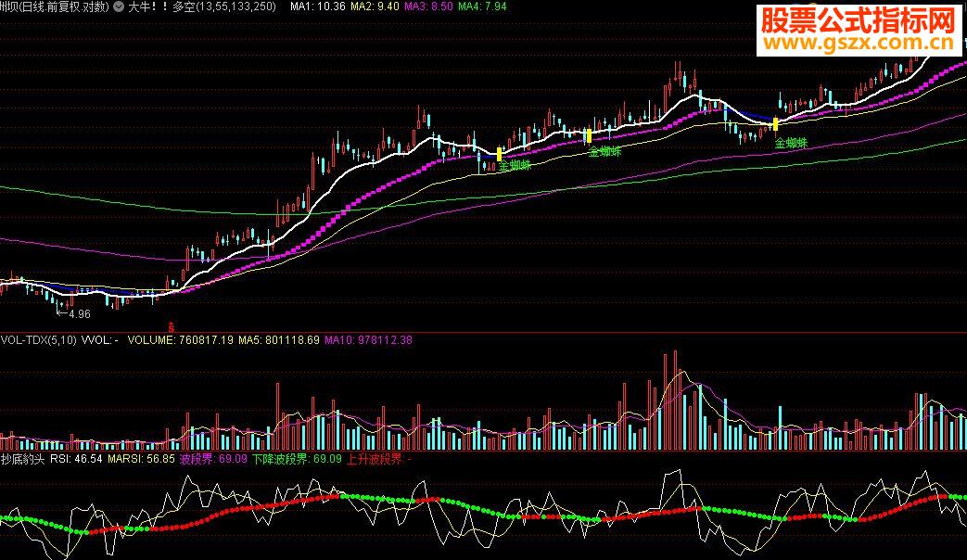Open the dropdown arrow beside 对数)
The image size is (967, 560).
pos(119,6)
